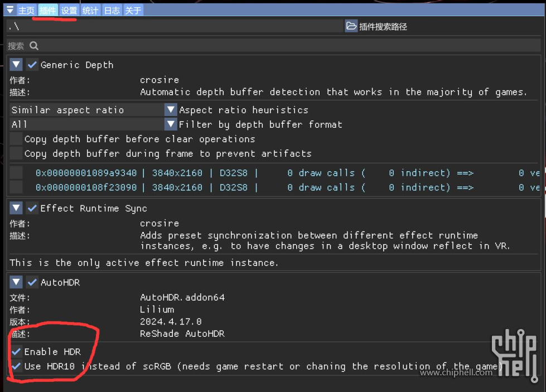Open the 主页 tab
The image size is (546, 392).
tap(26, 11)
